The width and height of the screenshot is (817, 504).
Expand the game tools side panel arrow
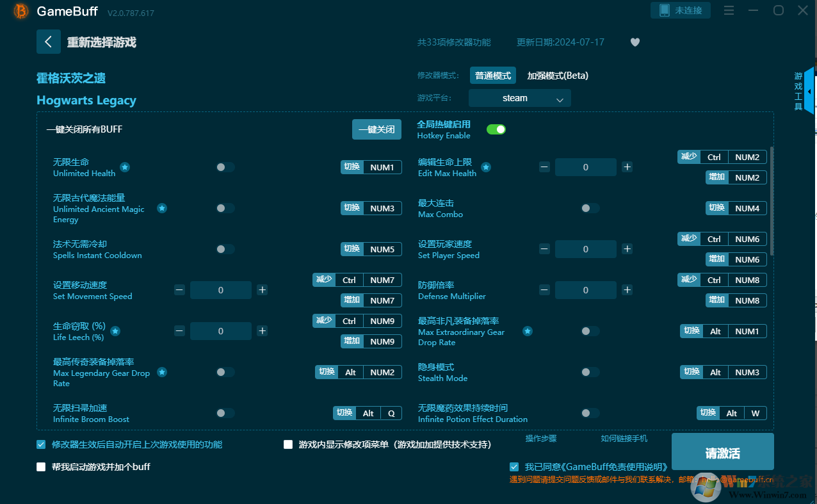[x=809, y=92]
